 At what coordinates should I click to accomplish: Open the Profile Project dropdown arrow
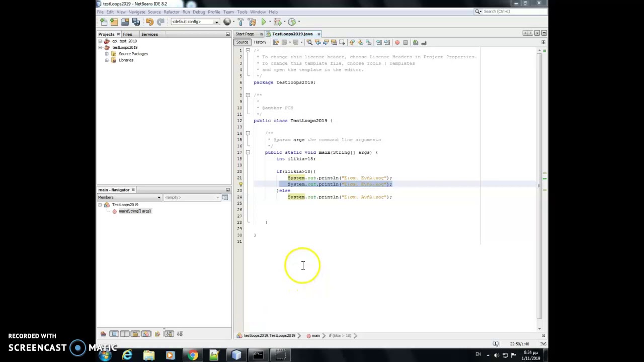(x=298, y=22)
